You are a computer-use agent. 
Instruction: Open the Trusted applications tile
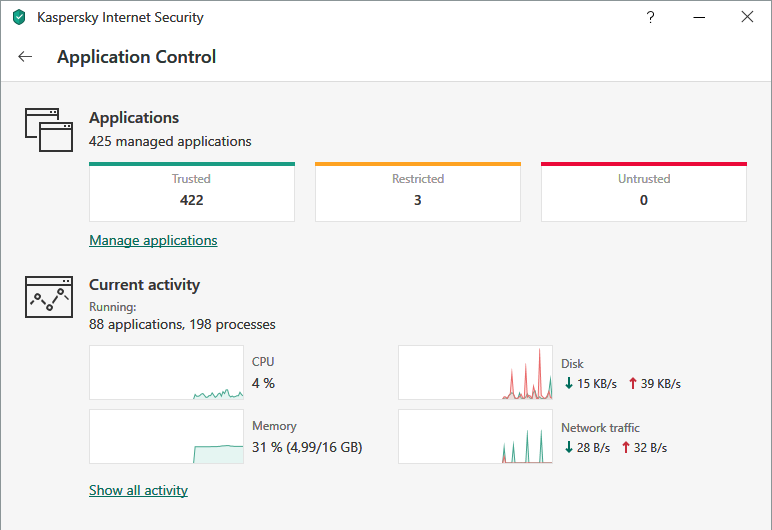click(192, 192)
